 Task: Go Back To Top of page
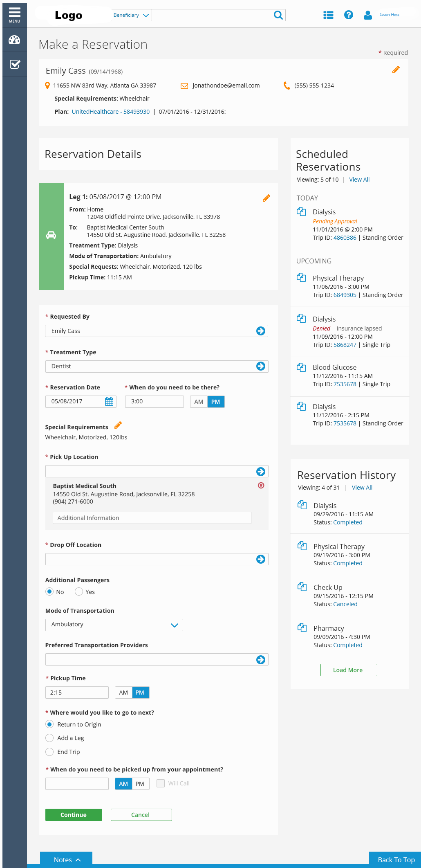tap(395, 860)
